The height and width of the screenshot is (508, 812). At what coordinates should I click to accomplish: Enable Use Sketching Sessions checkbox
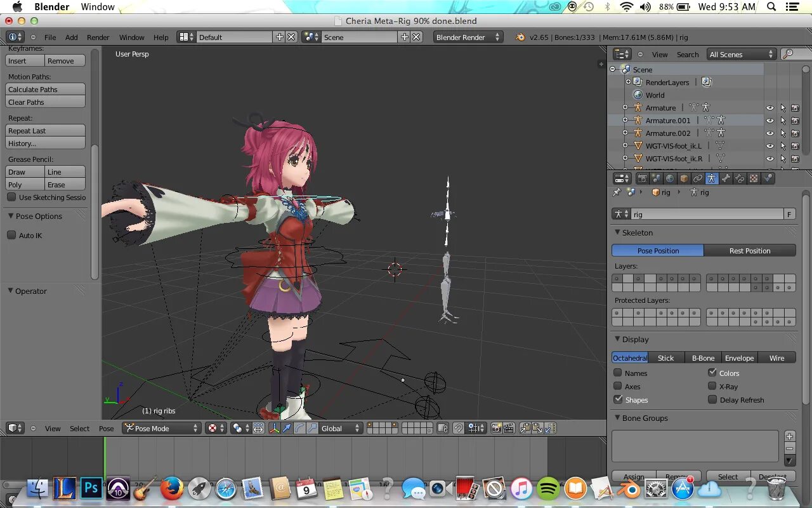[x=11, y=197]
